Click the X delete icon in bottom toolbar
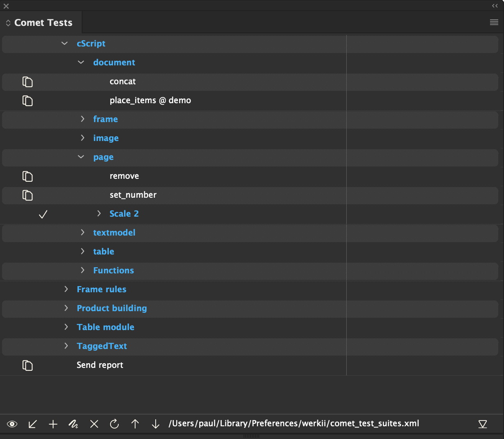The image size is (504, 439). pos(94,424)
